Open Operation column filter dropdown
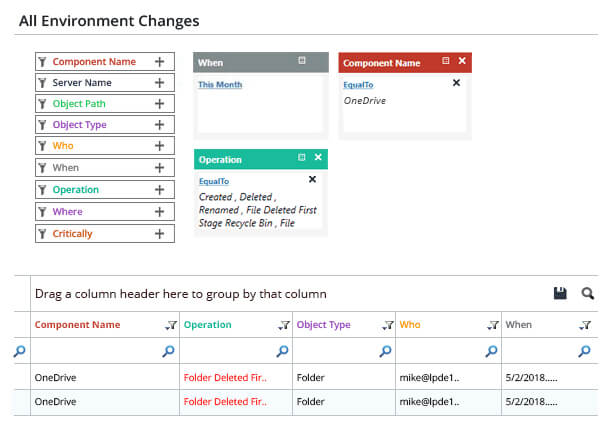 tap(283, 325)
